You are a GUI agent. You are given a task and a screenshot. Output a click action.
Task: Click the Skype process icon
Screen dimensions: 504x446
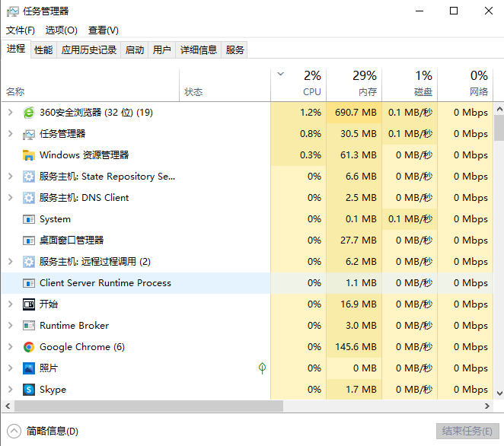(29, 390)
